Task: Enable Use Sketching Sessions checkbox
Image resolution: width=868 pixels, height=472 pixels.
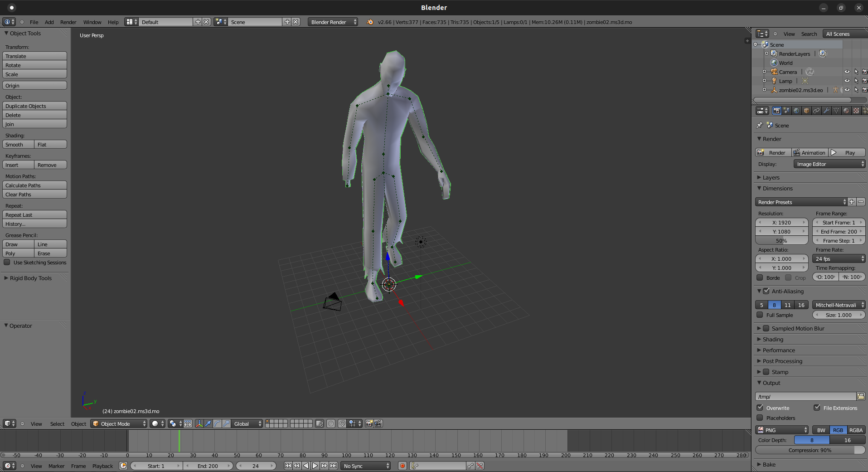Action: [7, 262]
